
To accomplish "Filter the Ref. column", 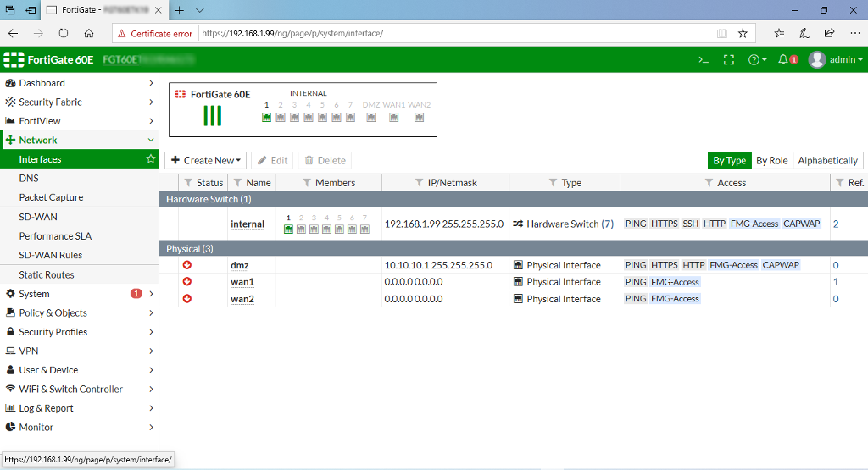I will click(x=840, y=182).
